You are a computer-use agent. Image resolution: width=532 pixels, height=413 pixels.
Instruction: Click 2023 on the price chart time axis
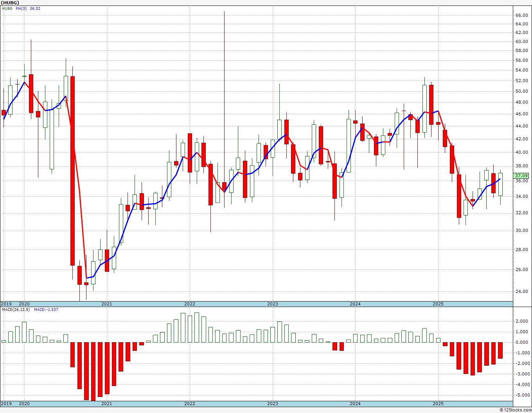(x=273, y=304)
